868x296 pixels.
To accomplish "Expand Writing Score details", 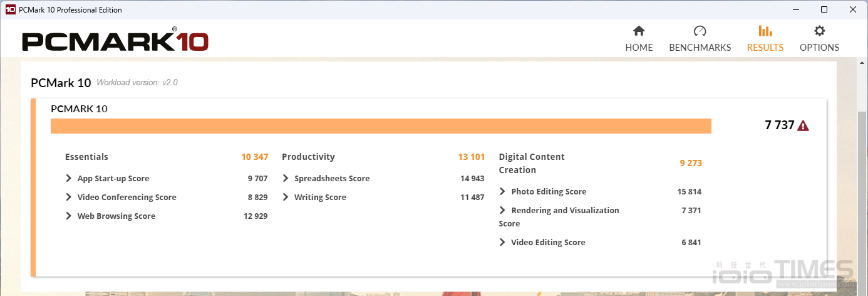I will click(286, 198).
